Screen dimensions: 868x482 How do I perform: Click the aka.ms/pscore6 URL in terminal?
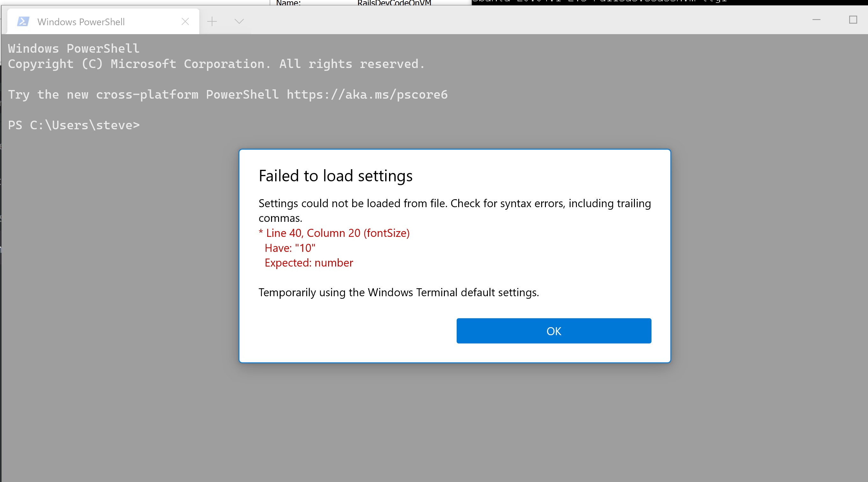(x=367, y=95)
